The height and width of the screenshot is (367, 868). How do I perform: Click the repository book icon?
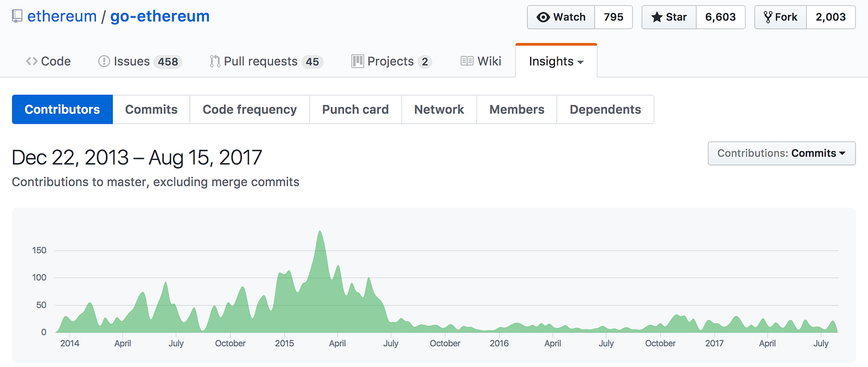pos(17,17)
